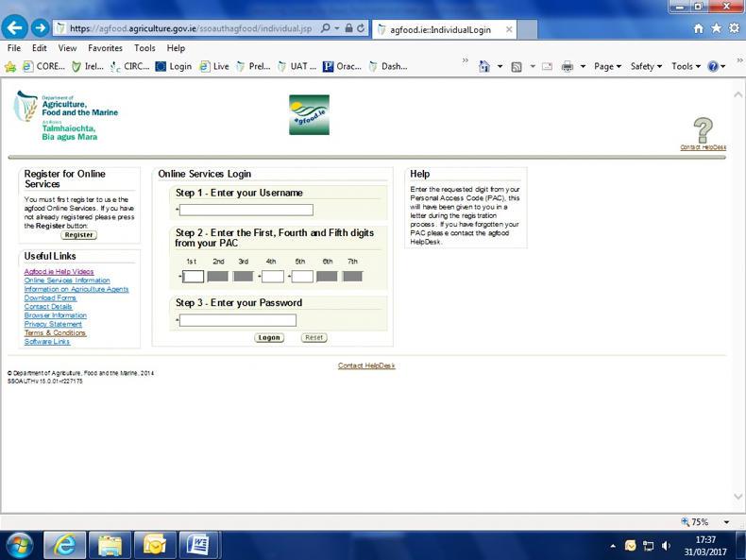This screenshot has height=560, width=746.
Task: Click the Print icon in command bar
Action: pos(568,66)
